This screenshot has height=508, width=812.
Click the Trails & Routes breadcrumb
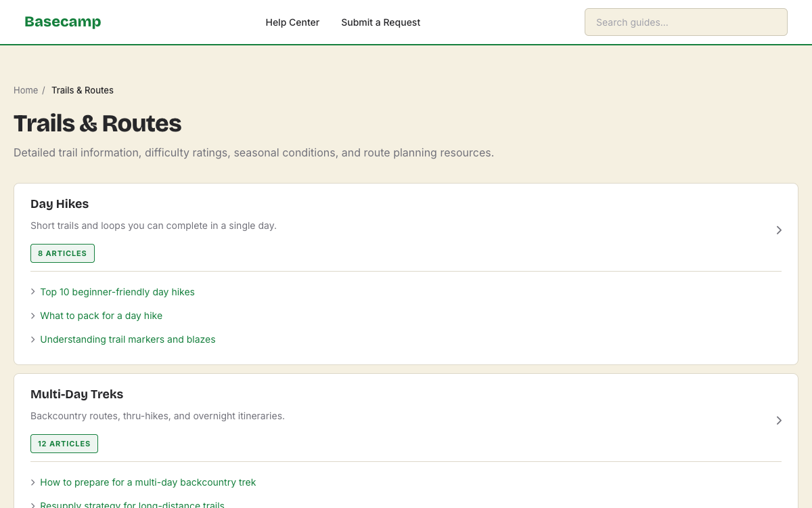pos(83,90)
